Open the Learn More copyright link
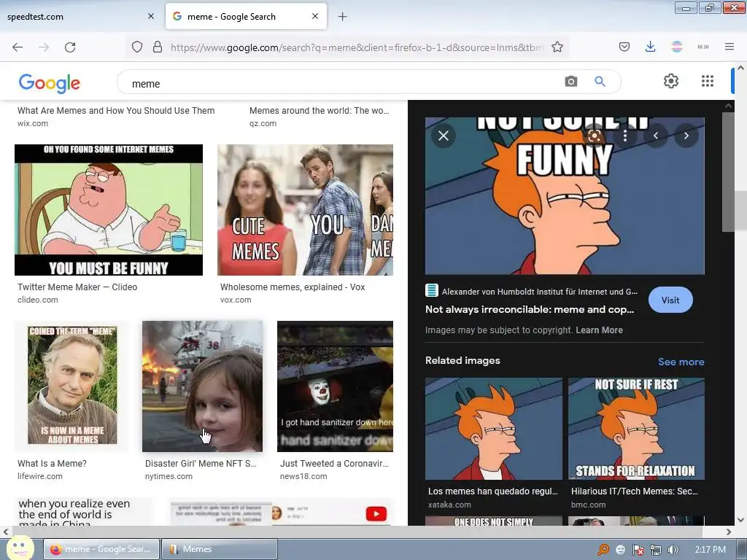 point(599,330)
